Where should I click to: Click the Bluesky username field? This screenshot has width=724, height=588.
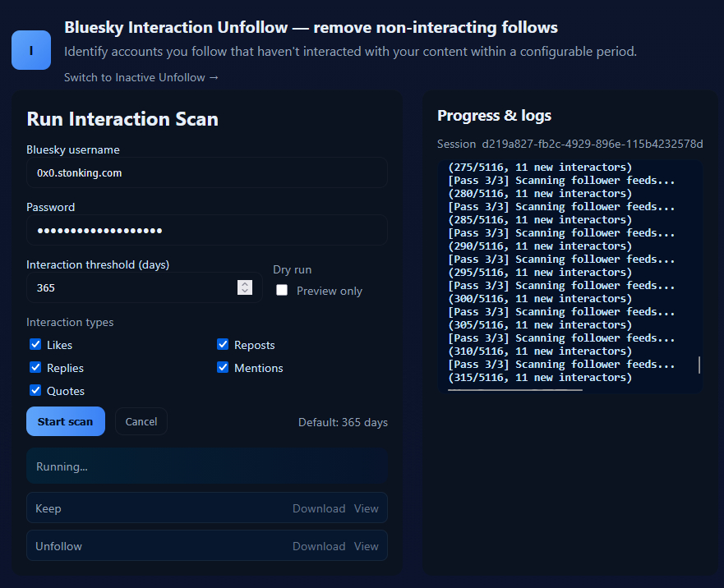coord(205,173)
